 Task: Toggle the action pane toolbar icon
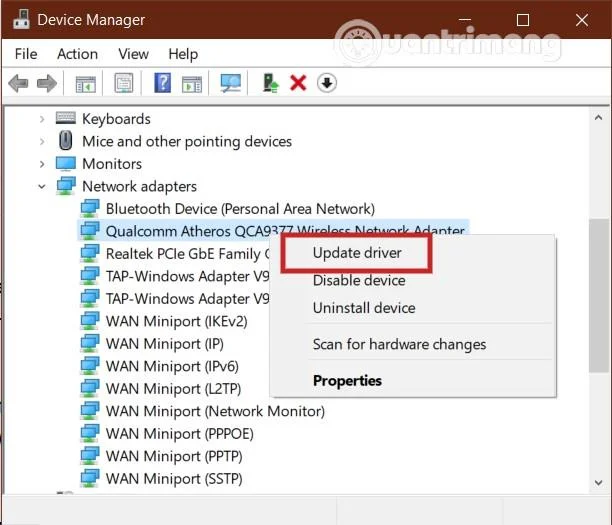click(192, 84)
